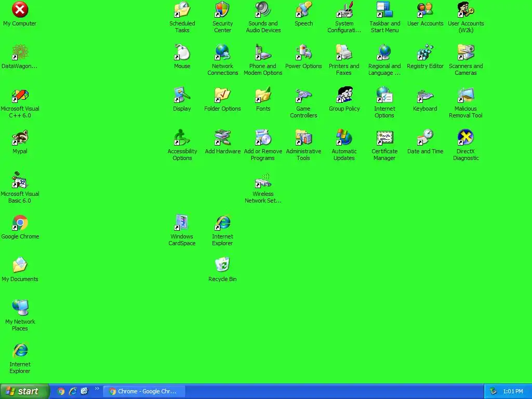This screenshot has width=532, height=399.
Task: Click the 1:01 PM taskbar clock
Action: (513, 391)
